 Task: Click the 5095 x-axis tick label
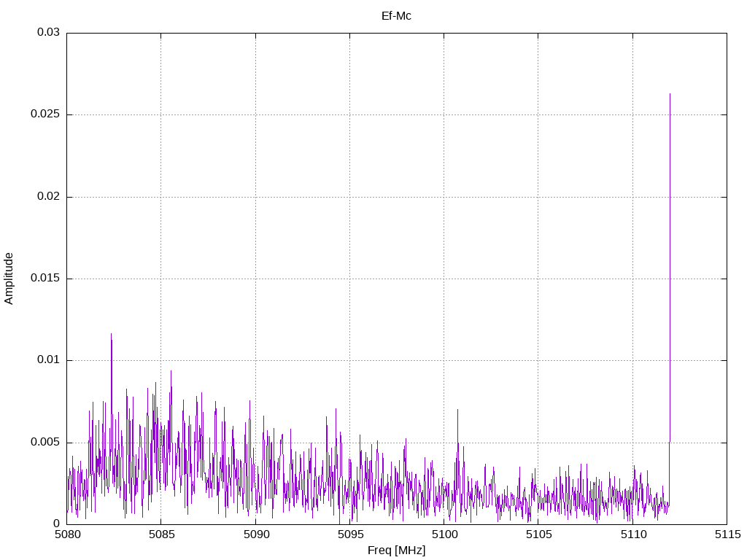350,534
